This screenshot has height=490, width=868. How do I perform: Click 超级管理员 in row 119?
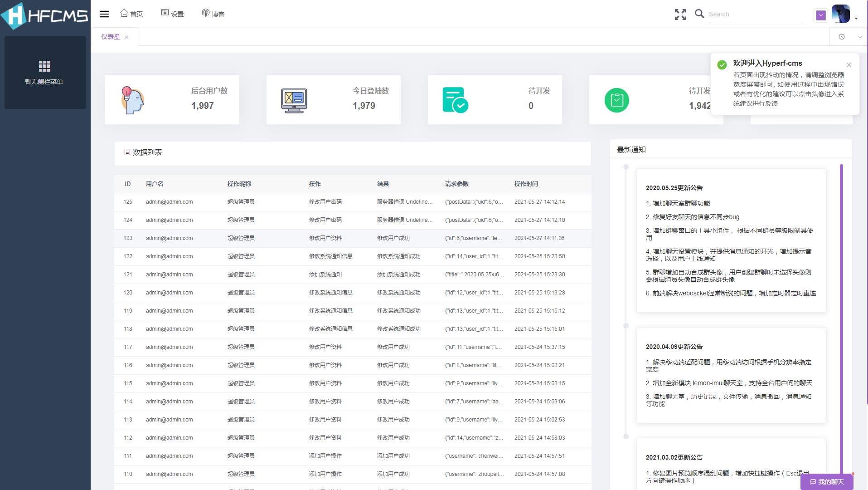tap(241, 311)
